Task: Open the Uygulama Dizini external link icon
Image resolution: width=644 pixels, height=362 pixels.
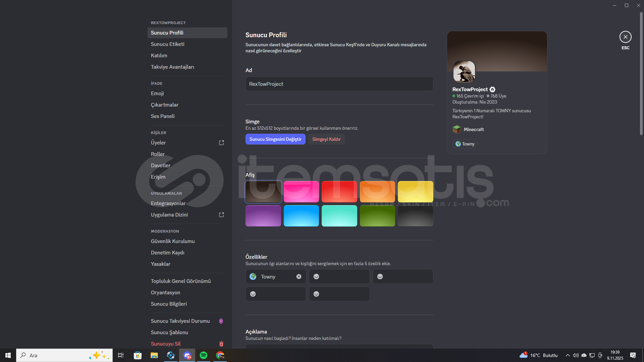Action: coord(221,215)
